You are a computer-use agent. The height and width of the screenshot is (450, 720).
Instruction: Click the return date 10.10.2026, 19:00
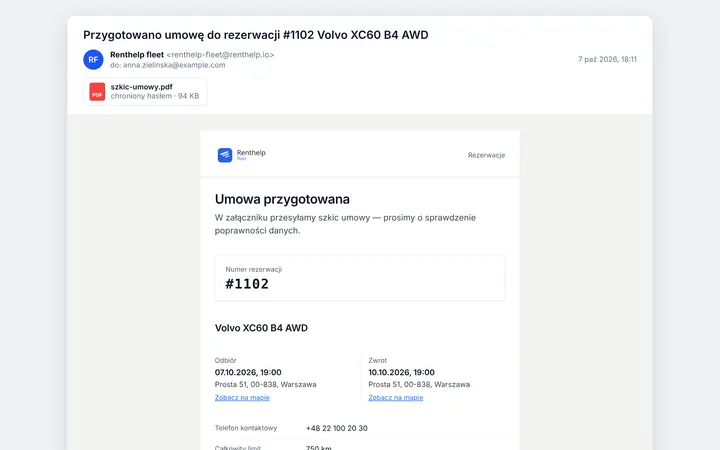(x=401, y=372)
